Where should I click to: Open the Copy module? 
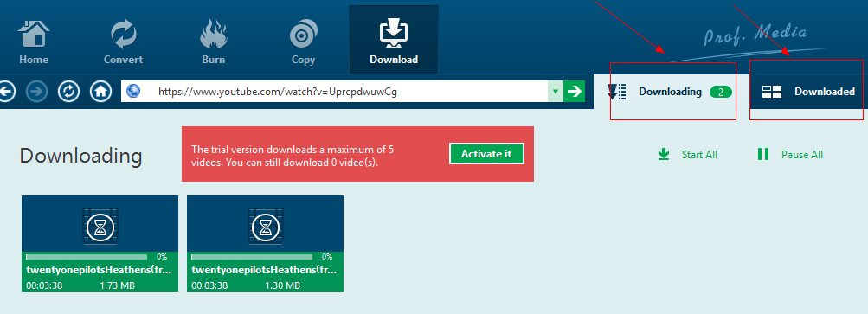(x=304, y=42)
